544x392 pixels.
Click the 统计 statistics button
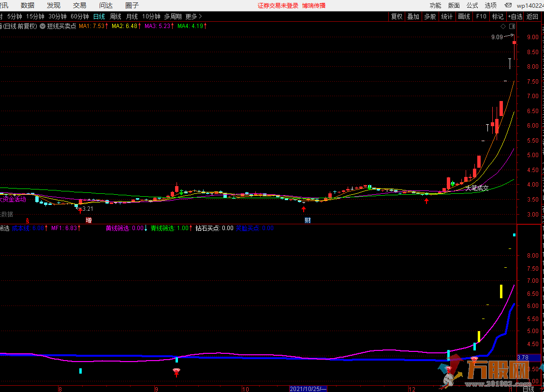447,16
